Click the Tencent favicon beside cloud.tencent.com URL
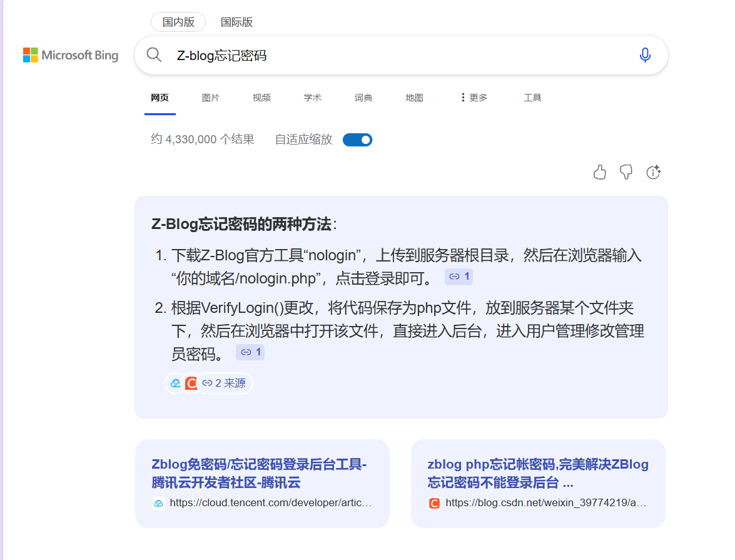This screenshot has height=560, width=735. click(158, 503)
